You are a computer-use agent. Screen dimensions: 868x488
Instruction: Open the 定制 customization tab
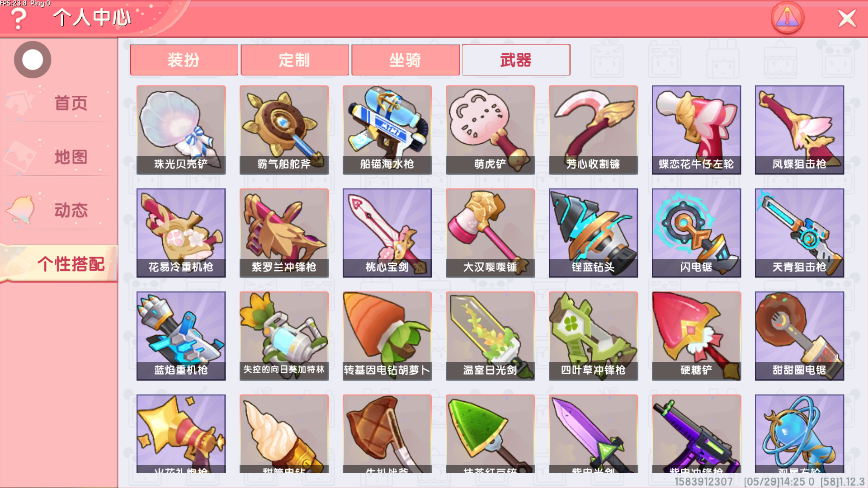click(295, 60)
